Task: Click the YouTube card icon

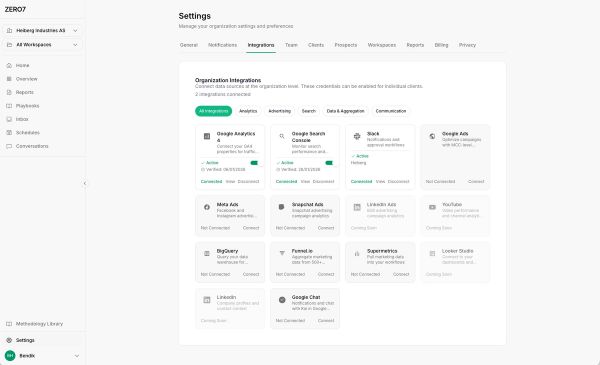Action: [x=432, y=207]
